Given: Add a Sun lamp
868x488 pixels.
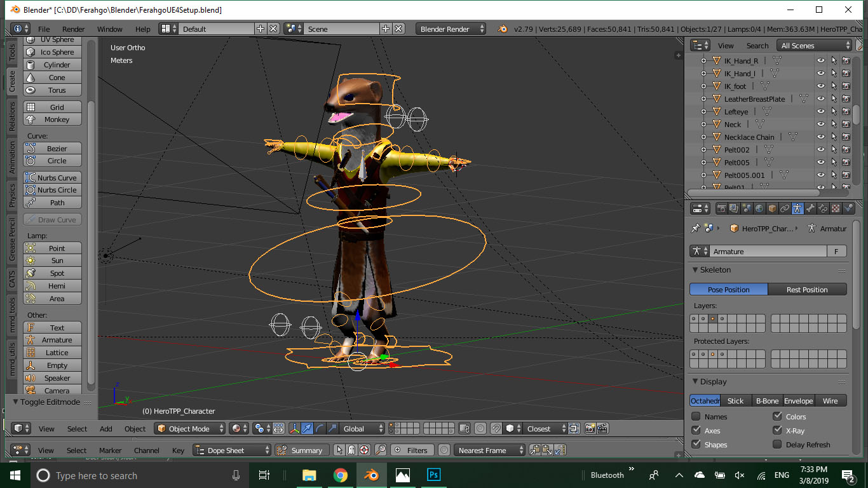Looking at the screenshot, I should click(x=53, y=261).
